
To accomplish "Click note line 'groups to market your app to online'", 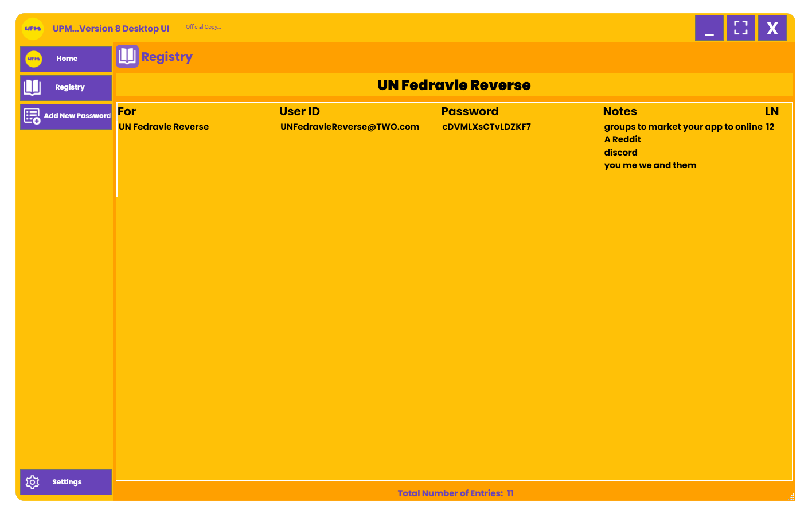I will pos(683,127).
